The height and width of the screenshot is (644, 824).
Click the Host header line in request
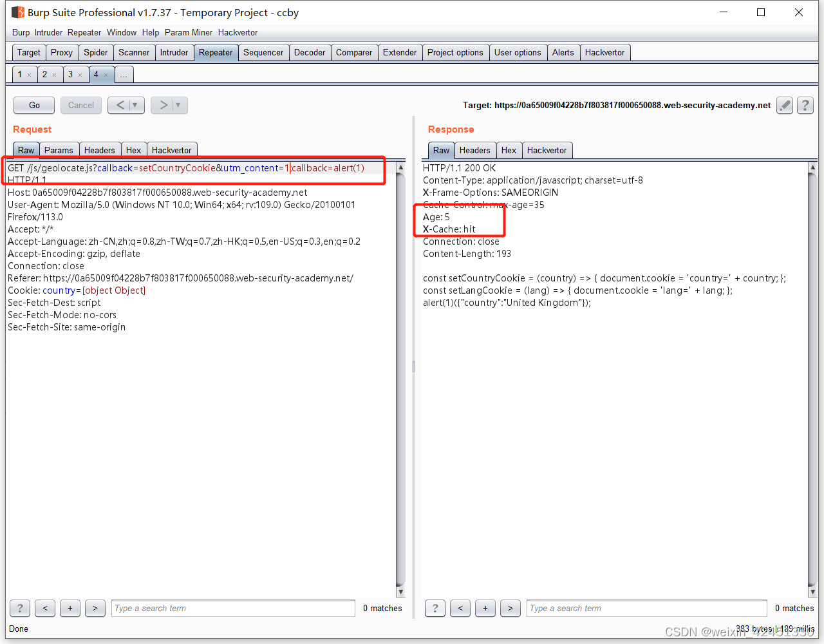click(x=158, y=193)
